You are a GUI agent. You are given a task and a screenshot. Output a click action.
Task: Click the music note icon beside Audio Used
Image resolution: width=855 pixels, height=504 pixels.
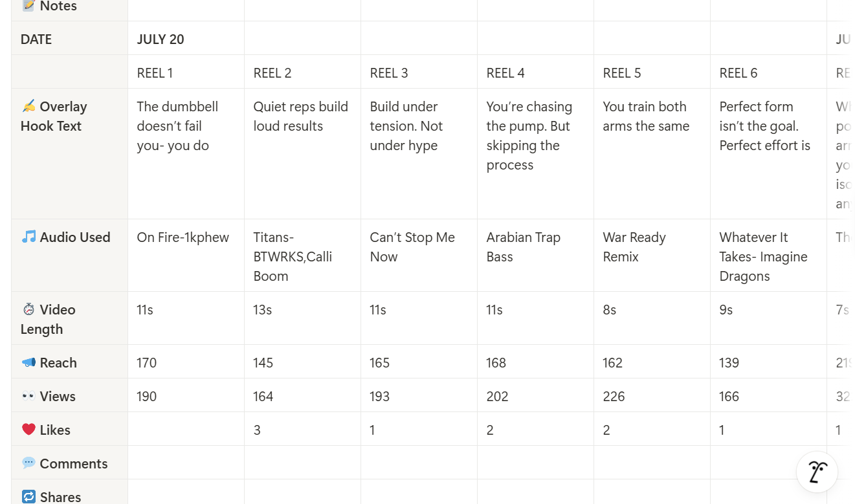pyautogui.click(x=28, y=237)
